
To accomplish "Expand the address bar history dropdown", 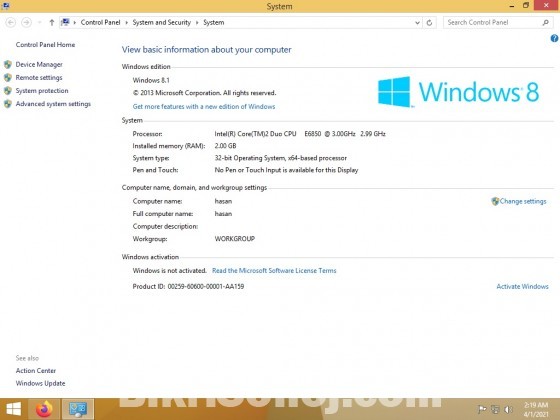I will pos(417,22).
